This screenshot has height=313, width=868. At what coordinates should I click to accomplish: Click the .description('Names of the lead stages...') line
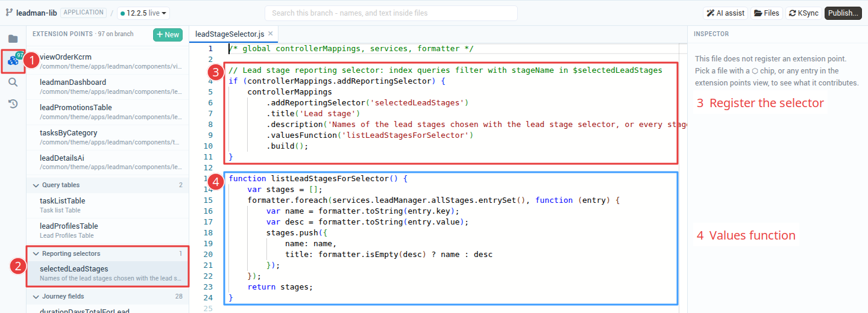[476, 125]
